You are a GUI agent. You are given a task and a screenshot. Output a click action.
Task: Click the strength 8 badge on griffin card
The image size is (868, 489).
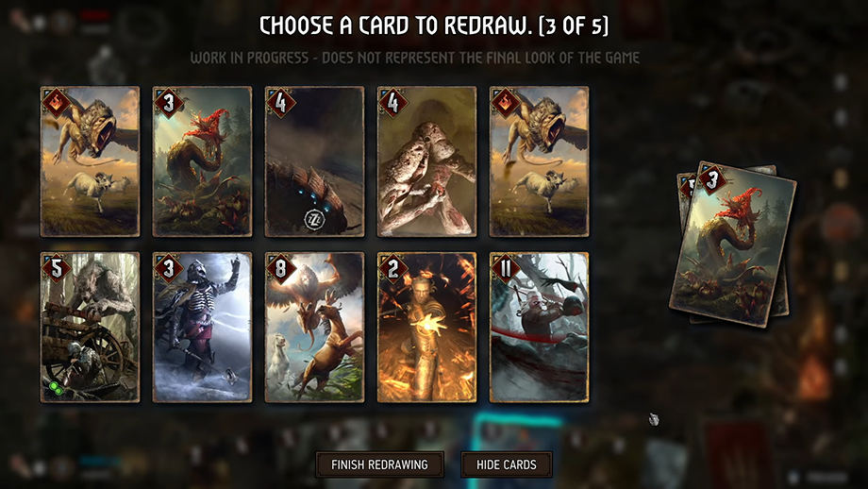click(280, 269)
